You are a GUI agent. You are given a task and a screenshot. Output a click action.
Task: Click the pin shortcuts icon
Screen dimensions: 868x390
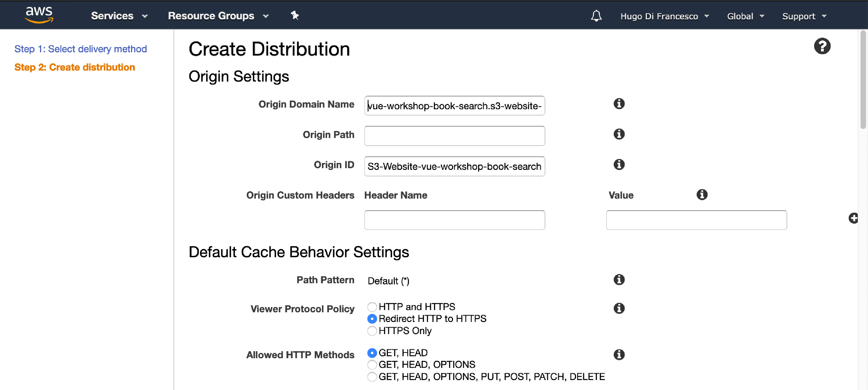[295, 15]
